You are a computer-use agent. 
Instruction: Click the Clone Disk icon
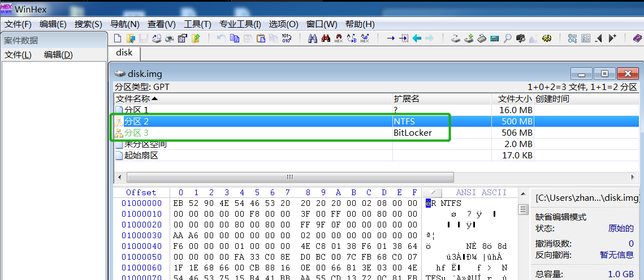pos(455,38)
